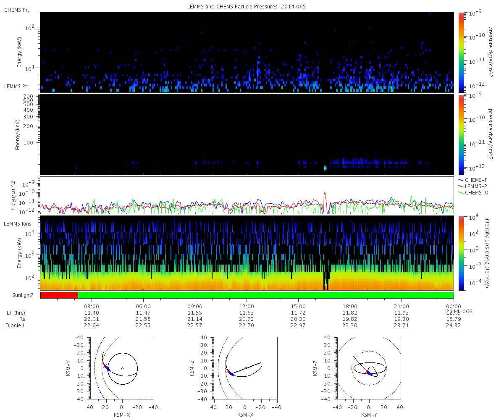Click the 12:00 tick label on time axis

(247, 307)
